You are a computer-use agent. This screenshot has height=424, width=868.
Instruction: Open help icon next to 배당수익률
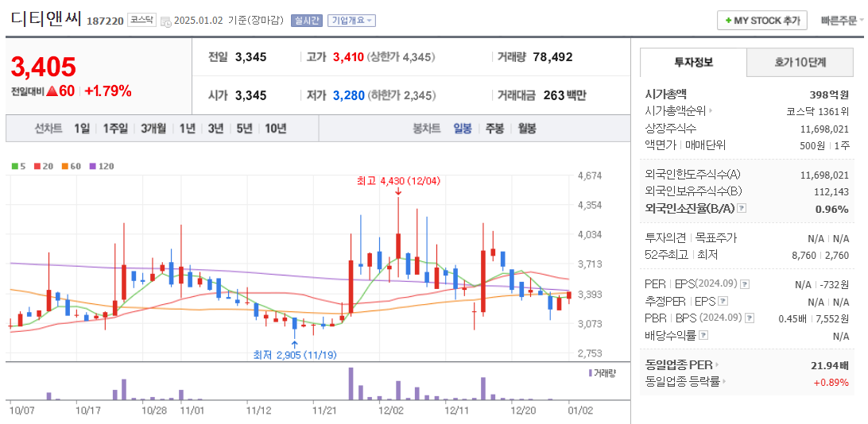pyautogui.click(x=703, y=335)
